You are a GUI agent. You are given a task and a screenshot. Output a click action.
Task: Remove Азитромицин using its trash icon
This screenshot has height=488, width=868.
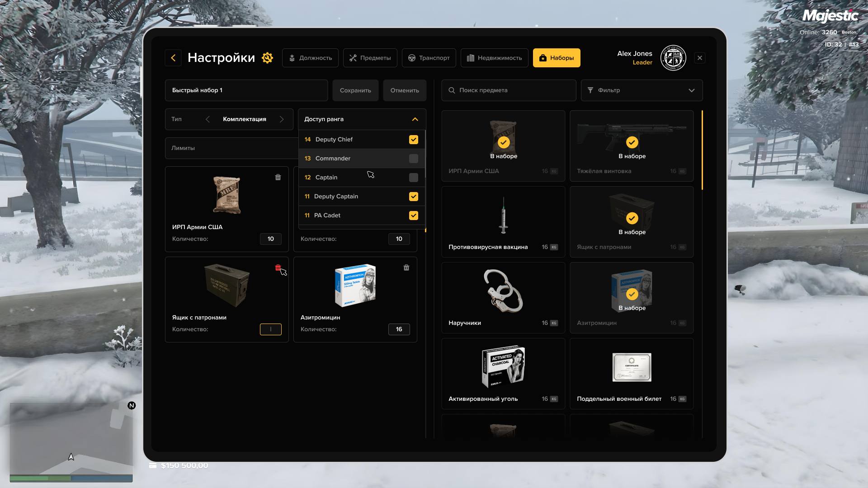coord(406,267)
